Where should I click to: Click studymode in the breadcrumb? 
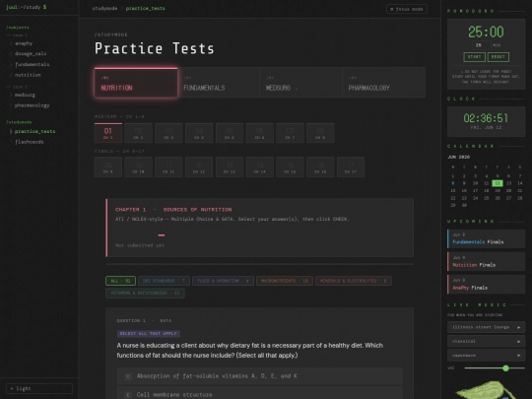coord(104,9)
